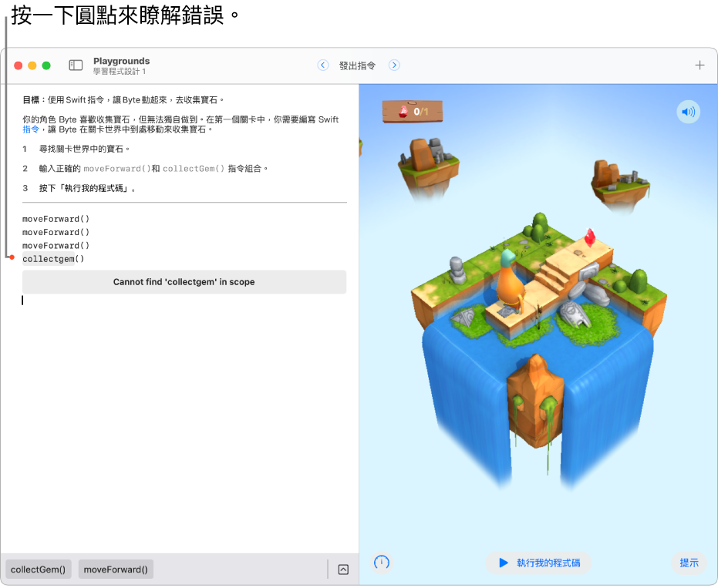Click step 1 尋找關卡世界中的寶石 text
This screenshot has width=718, height=588.
[x=84, y=150]
